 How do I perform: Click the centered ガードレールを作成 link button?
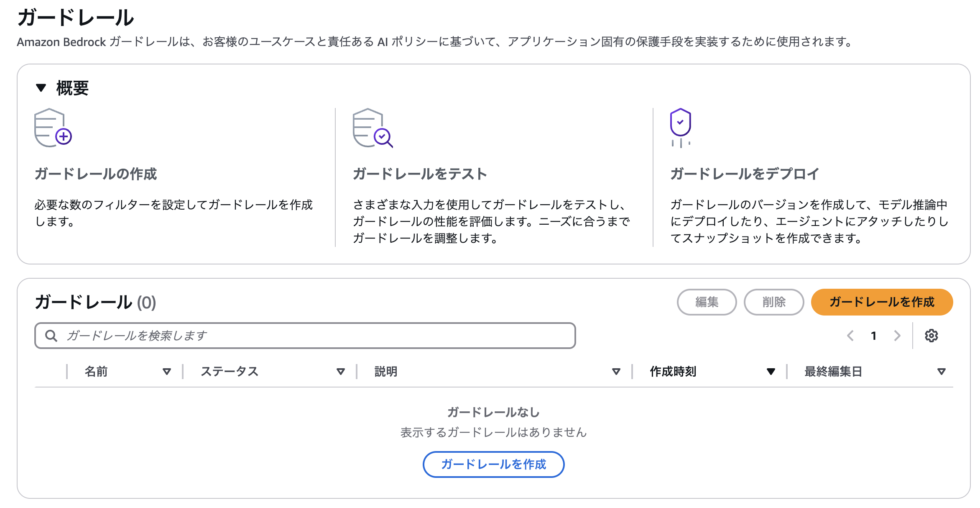click(493, 464)
